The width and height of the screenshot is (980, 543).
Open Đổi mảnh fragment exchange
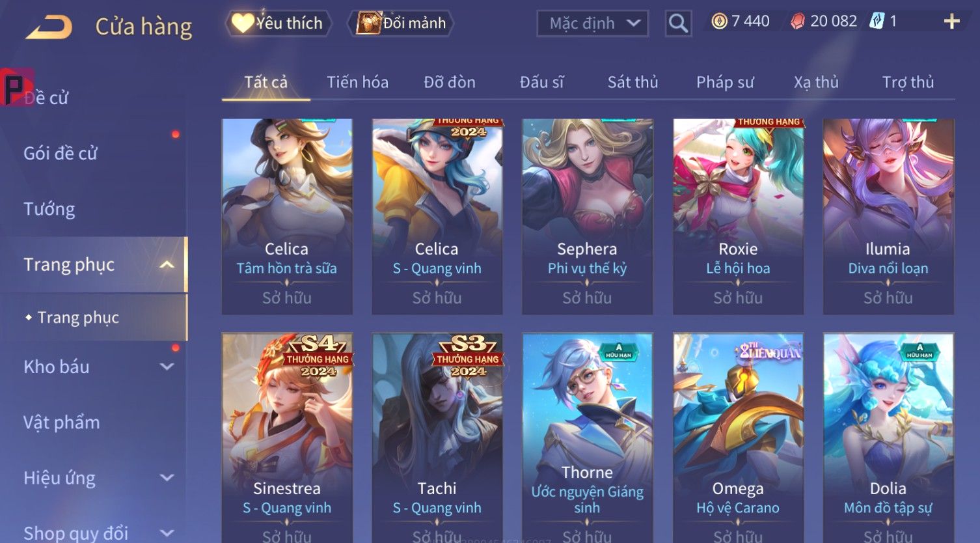pyautogui.click(x=401, y=23)
